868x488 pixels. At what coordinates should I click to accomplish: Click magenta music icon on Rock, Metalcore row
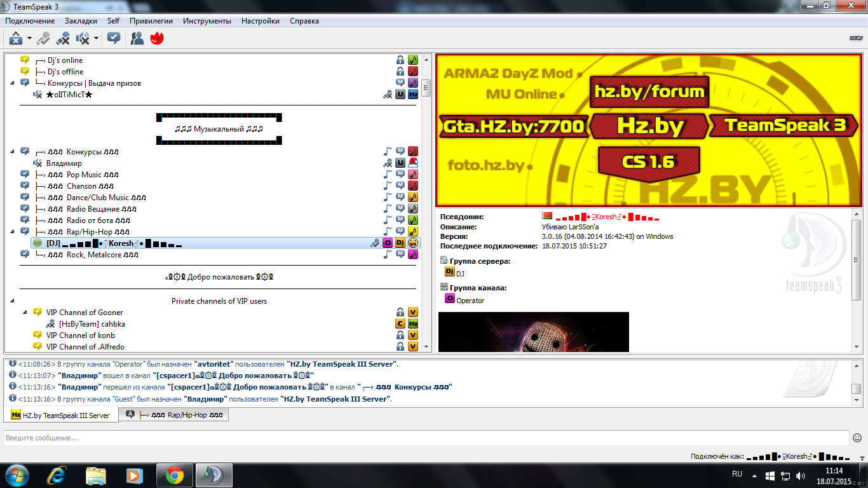tap(413, 255)
